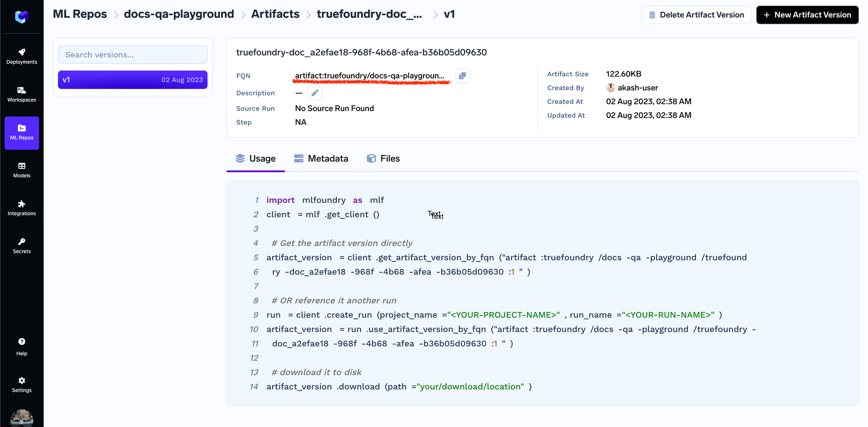Click New Artifact Version button
Screen dimensions: 868x427
click(807, 15)
